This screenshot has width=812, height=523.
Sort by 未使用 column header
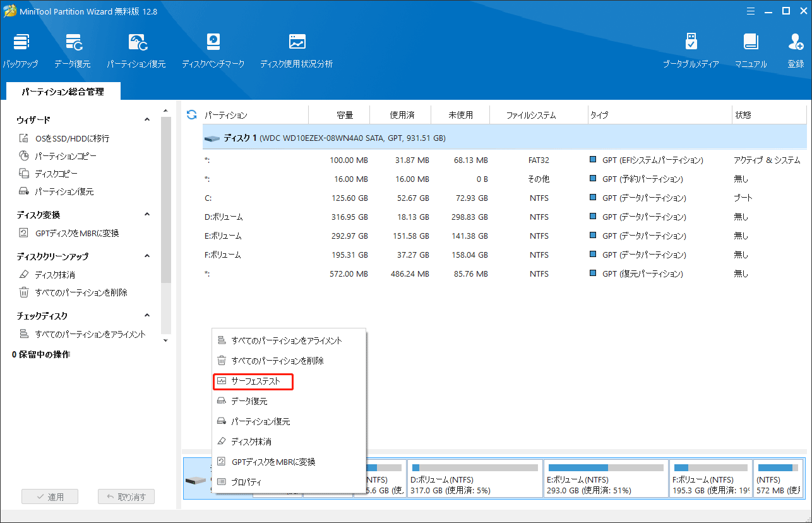[460, 115]
